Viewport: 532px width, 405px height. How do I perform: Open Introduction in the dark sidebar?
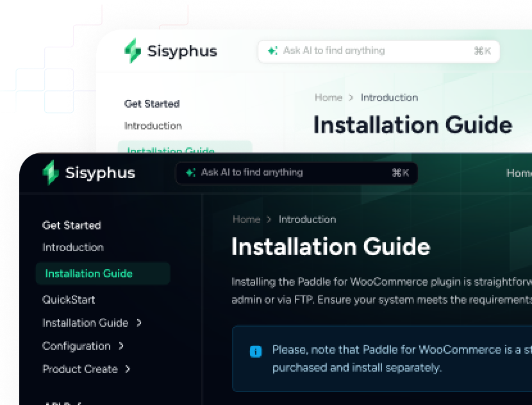(x=73, y=247)
